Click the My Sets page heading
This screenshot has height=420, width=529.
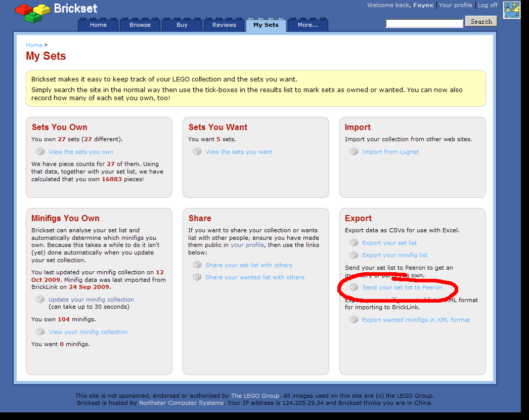coord(46,56)
